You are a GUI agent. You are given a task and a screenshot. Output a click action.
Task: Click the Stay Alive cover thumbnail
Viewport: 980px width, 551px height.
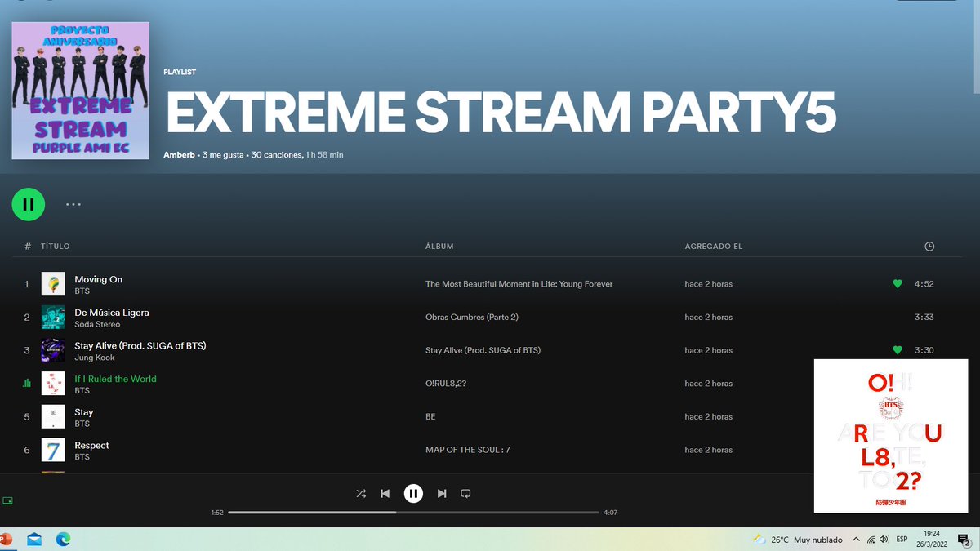click(x=53, y=350)
